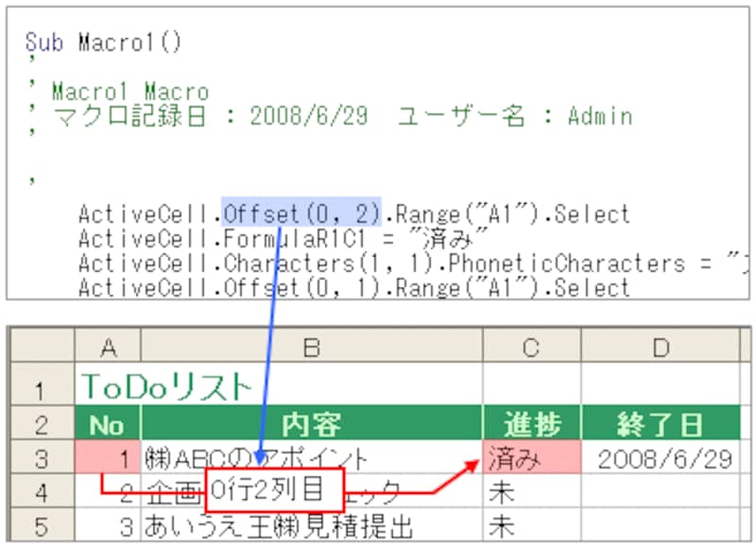Select column B header
This screenshot has width=756, height=546.
[311, 348]
